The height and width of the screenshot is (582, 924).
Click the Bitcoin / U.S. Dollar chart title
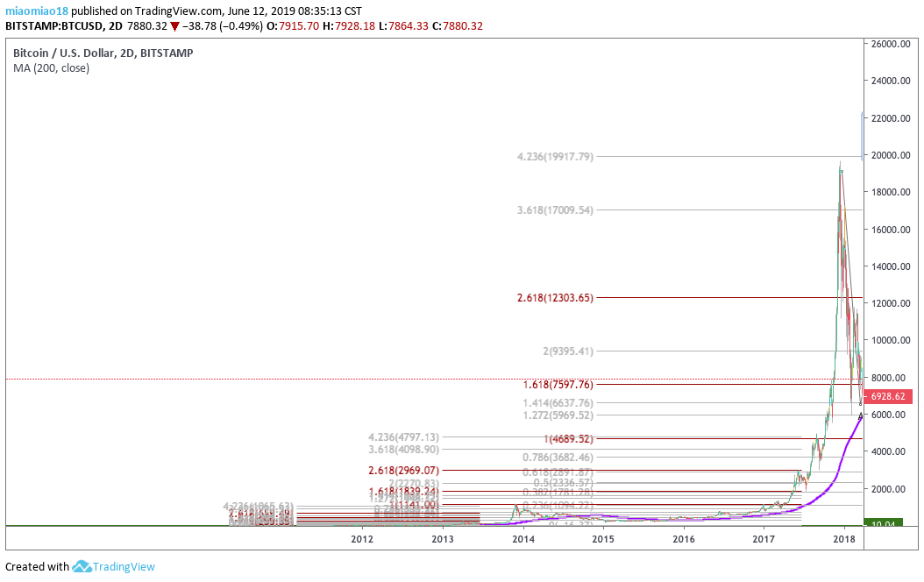(103, 53)
